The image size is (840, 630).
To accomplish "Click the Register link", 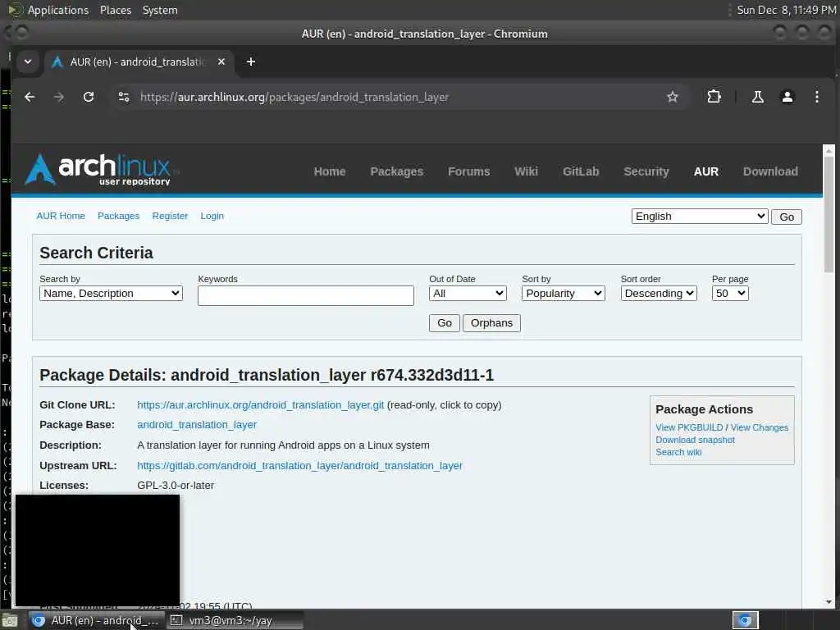I will [x=170, y=216].
